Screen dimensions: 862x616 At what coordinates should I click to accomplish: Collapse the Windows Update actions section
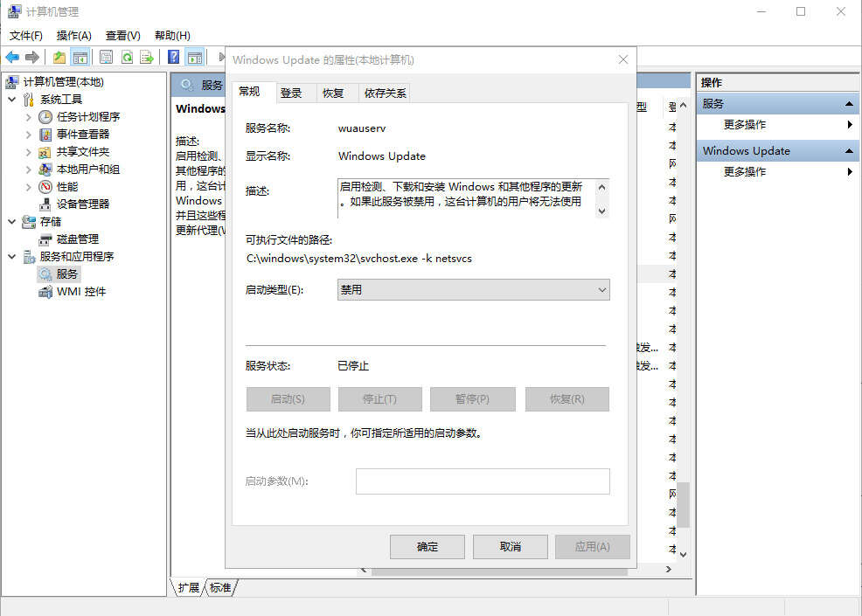tap(849, 150)
